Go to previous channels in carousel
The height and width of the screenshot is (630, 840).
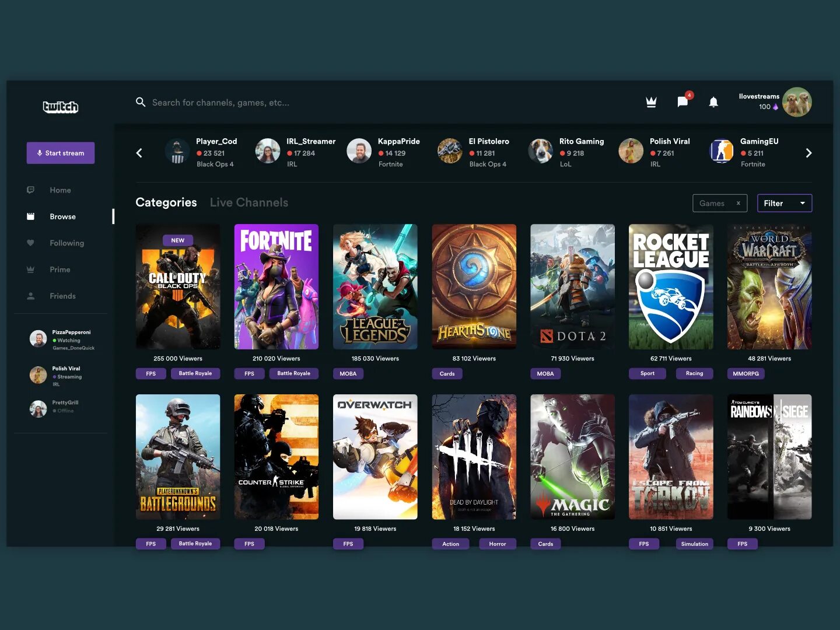click(x=139, y=153)
